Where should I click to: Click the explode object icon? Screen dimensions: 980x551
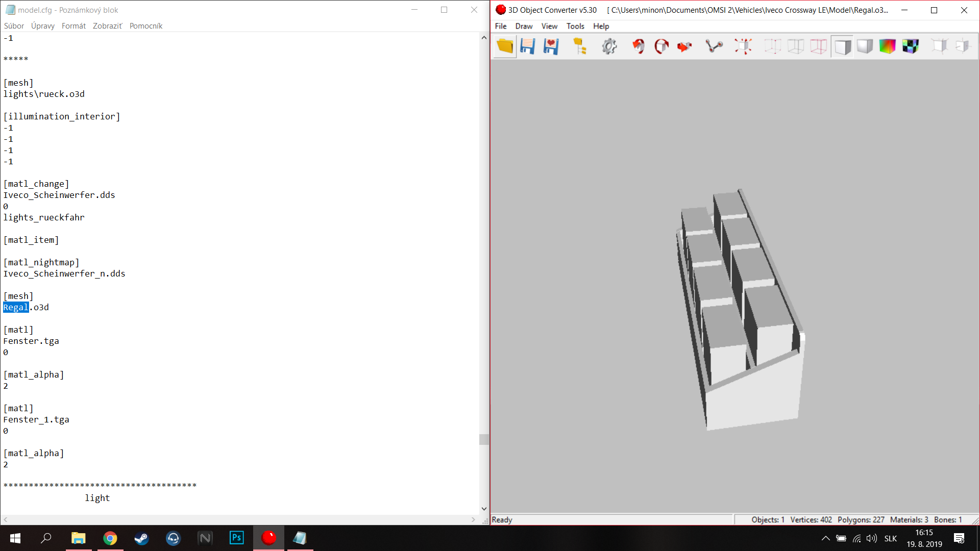coord(743,46)
